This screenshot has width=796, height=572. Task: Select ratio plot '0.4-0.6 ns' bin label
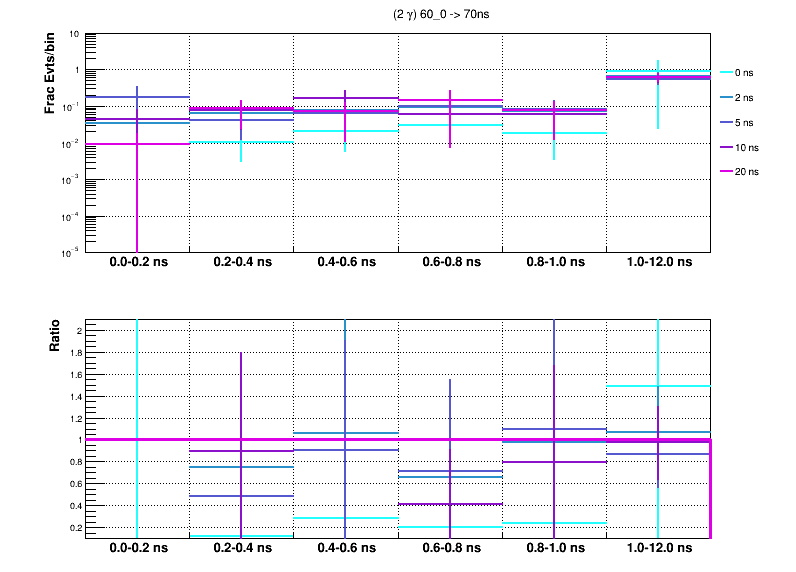pyautogui.click(x=345, y=550)
